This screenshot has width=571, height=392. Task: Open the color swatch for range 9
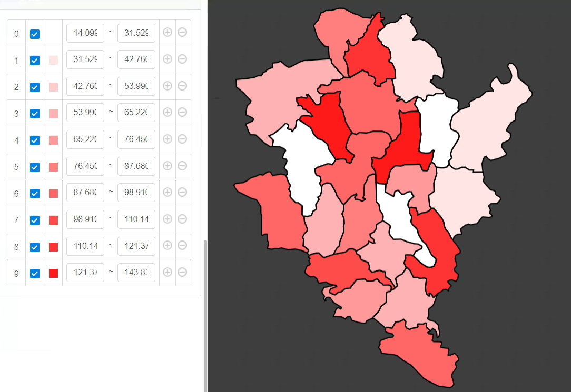tap(53, 273)
